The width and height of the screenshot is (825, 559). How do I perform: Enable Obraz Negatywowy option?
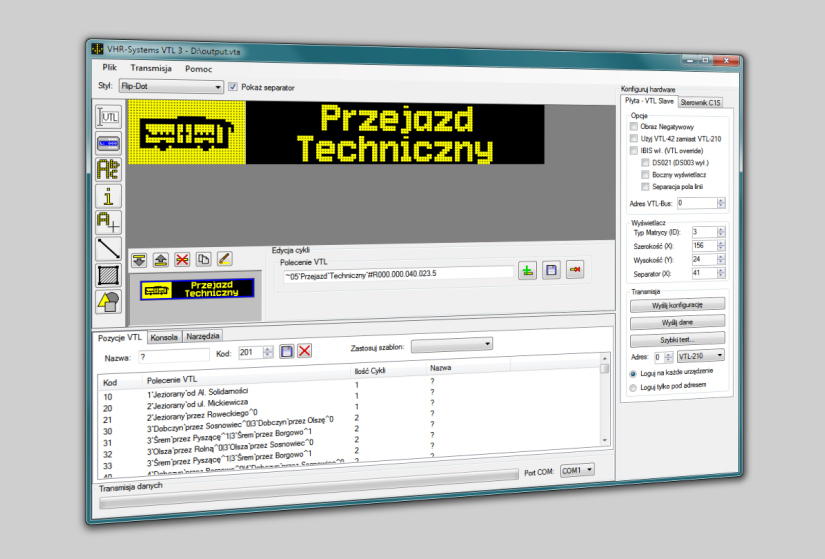[x=634, y=126]
